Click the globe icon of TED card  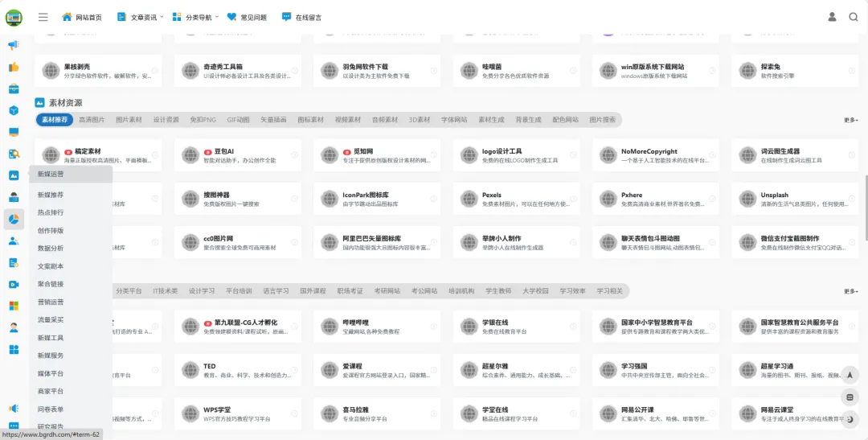[190, 370]
